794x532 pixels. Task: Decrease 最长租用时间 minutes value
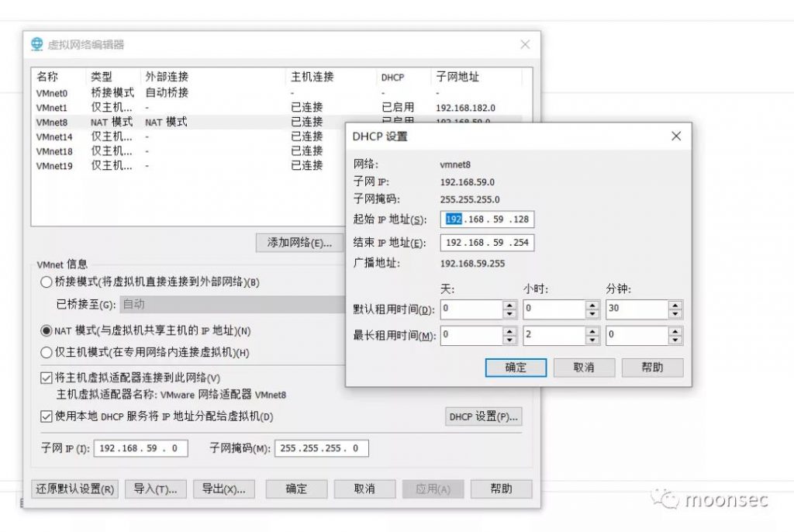(x=675, y=340)
